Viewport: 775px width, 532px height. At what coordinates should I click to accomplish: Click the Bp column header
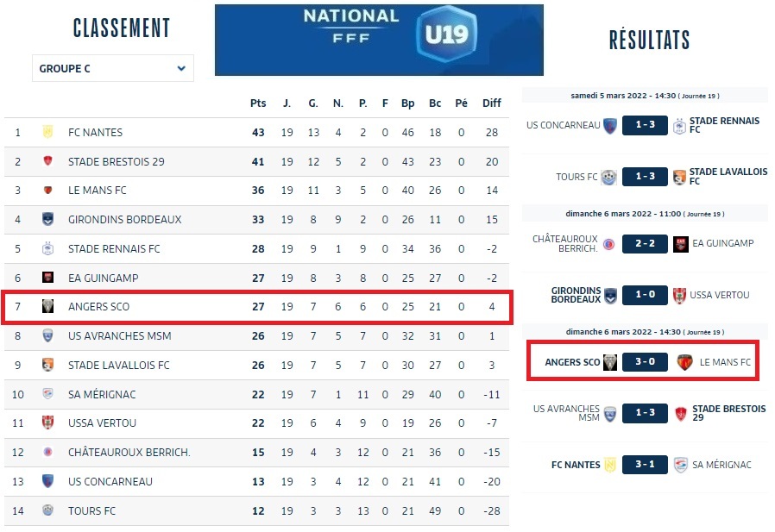(x=408, y=103)
